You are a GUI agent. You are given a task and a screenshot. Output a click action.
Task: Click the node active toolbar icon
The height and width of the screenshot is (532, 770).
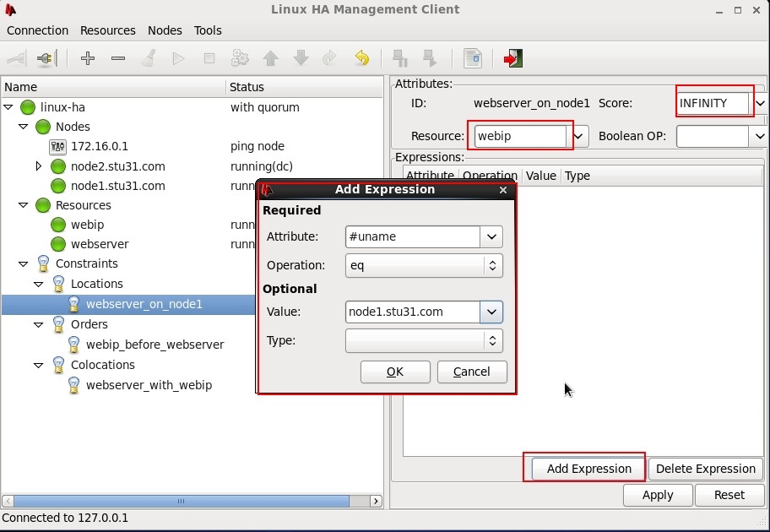(431, 58)
